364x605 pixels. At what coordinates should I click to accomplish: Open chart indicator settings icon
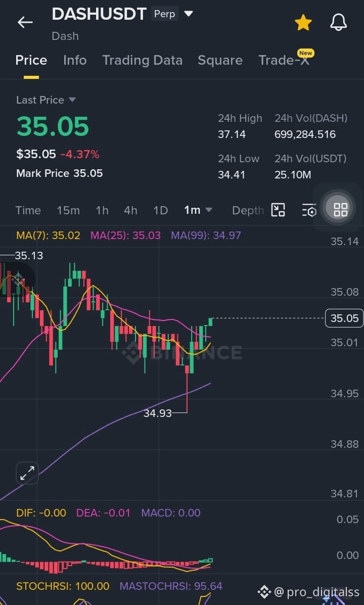[309, 210]
